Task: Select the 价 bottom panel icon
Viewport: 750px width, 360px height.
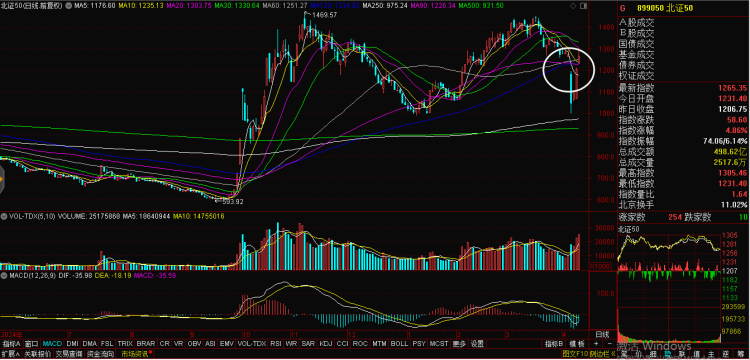Action: point(638,354)
